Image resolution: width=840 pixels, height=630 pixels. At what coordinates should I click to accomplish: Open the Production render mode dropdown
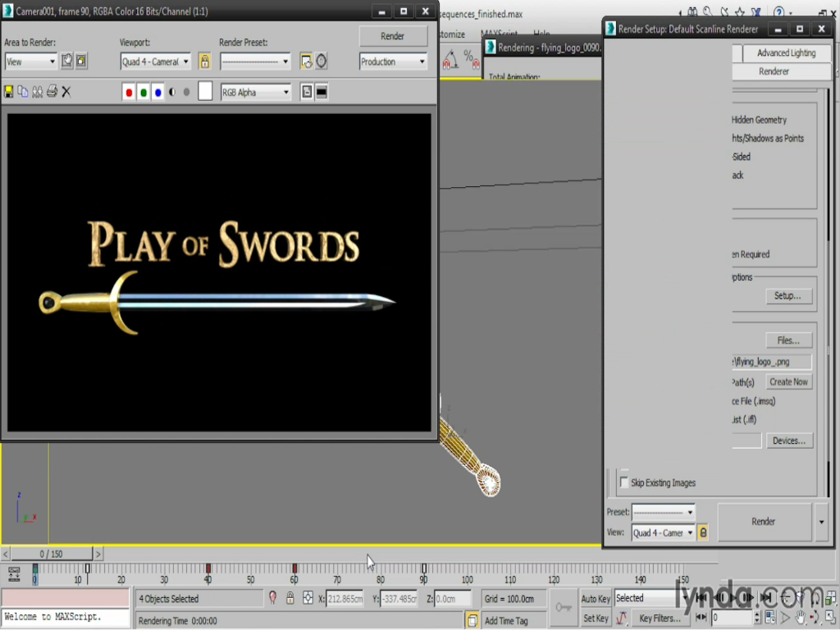pos(393,62)
